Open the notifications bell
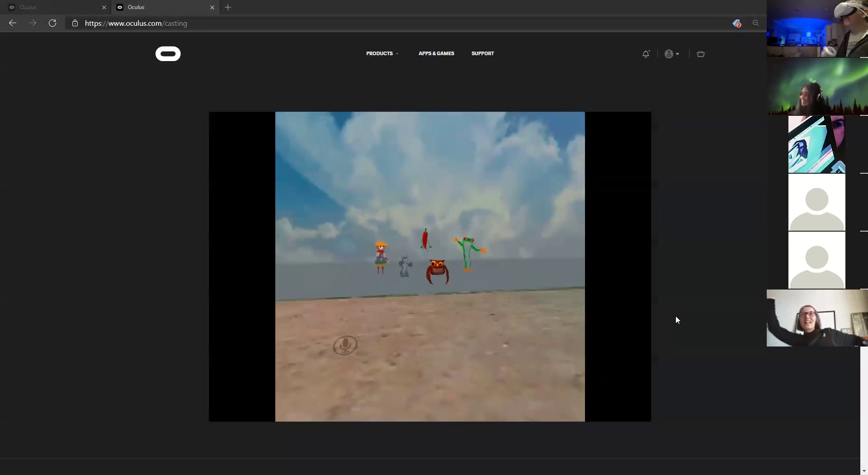This screenshot has height=475, width=868. click(x=646, y=54)
